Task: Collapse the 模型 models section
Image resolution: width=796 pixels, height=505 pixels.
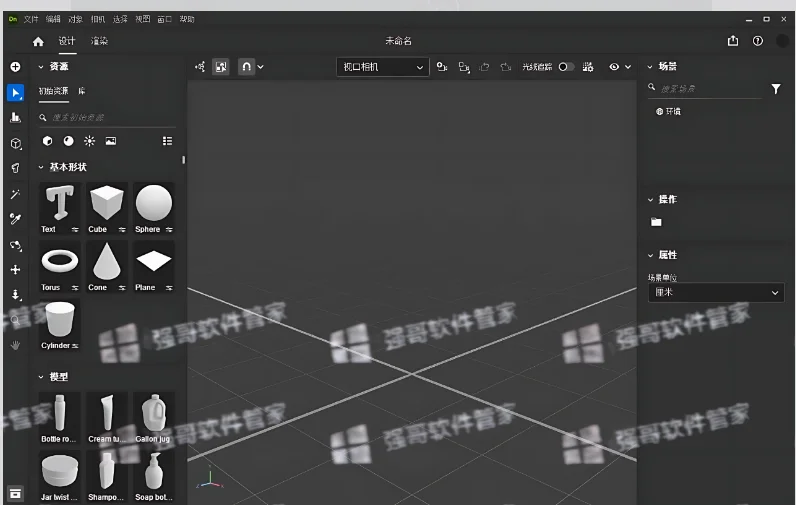Action: tap(41, 377)
